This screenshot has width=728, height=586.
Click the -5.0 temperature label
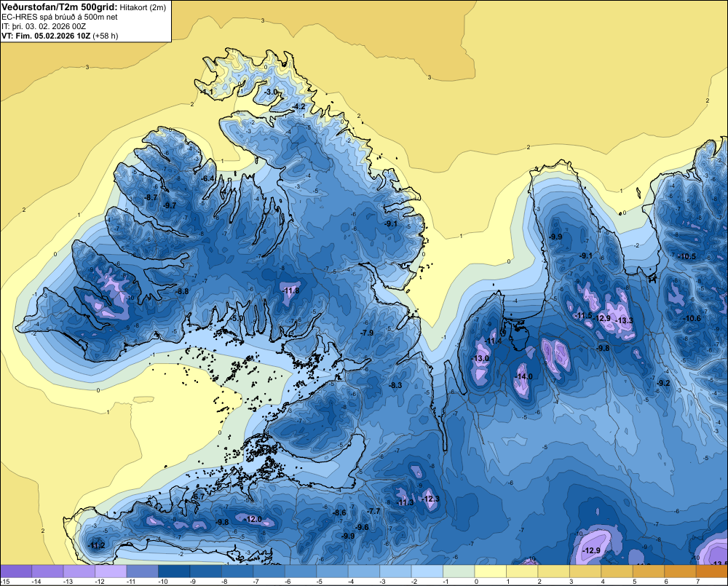[x=237, y=319]
